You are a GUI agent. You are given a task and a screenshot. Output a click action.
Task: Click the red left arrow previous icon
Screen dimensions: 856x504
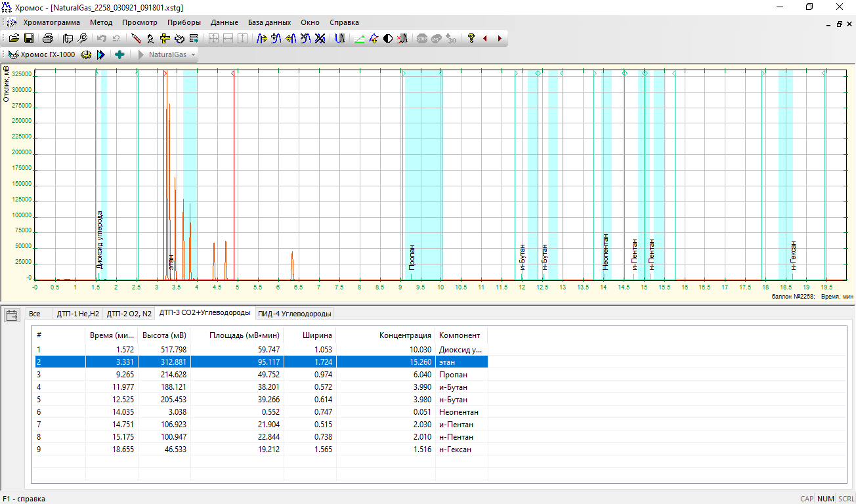485,39
